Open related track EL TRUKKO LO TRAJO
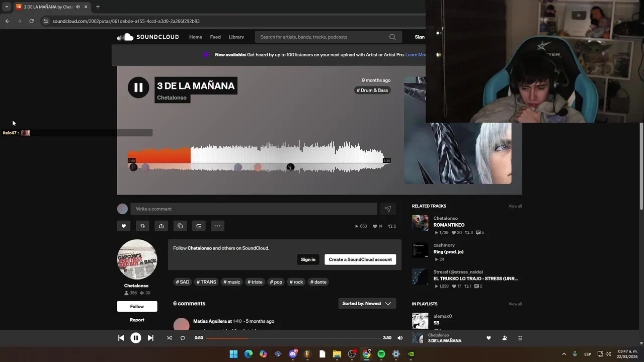Image resolution: width=644 pixels, height=362 pixels. click(475, 279)
